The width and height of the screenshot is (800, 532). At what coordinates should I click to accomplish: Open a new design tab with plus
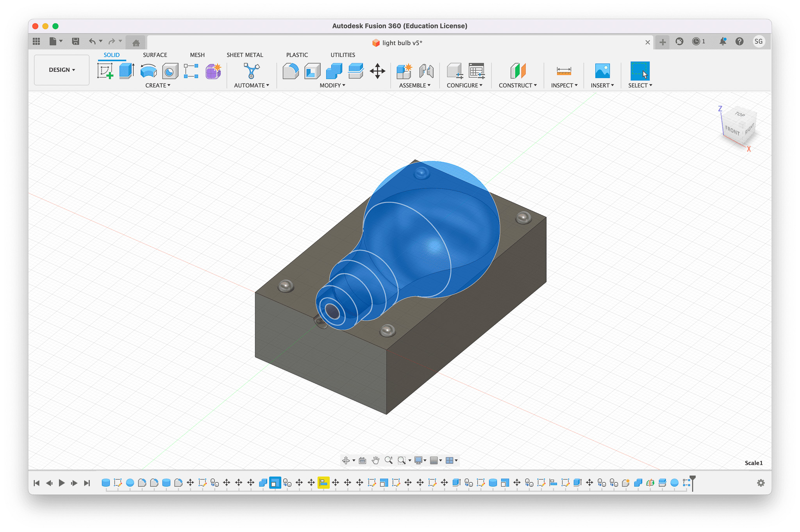(662, 42)
